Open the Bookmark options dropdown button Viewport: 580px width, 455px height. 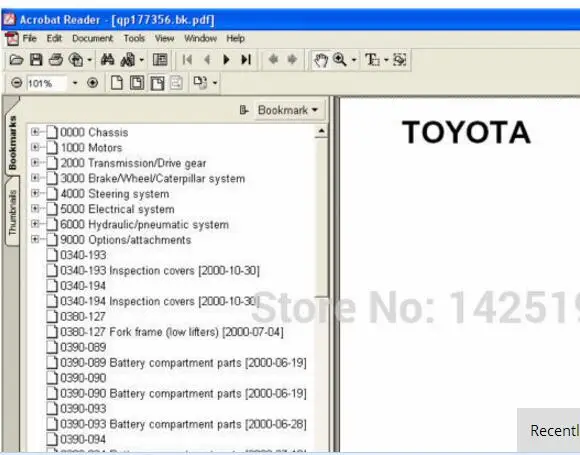point(288,110)
